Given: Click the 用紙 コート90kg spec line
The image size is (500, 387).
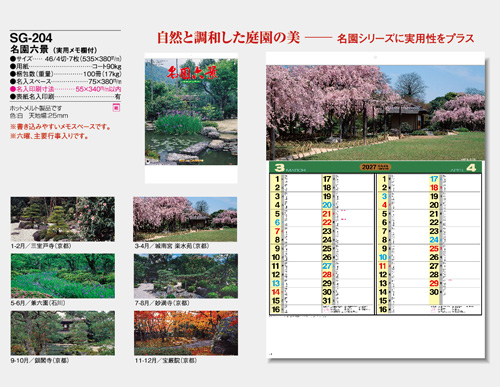Looking at the screenshot, I should point(66,67).
